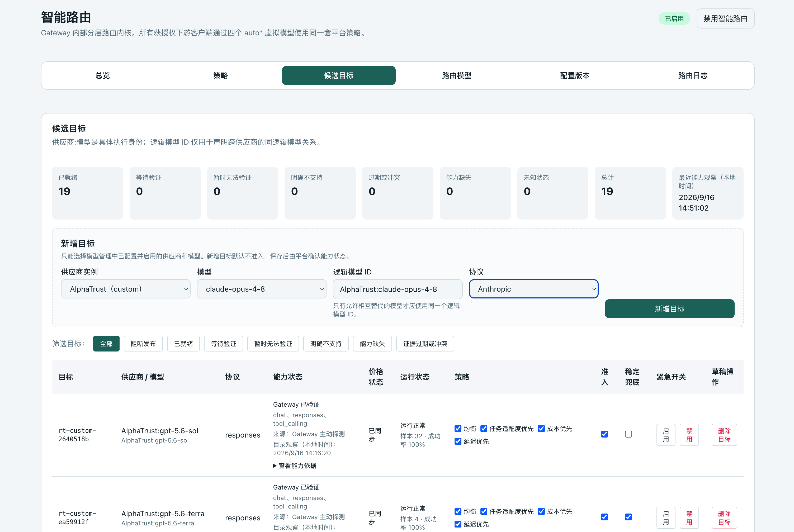Toggle 成本优先 for gpt-5.6-terra row
The image size is (794, 532).
[542, 511]
